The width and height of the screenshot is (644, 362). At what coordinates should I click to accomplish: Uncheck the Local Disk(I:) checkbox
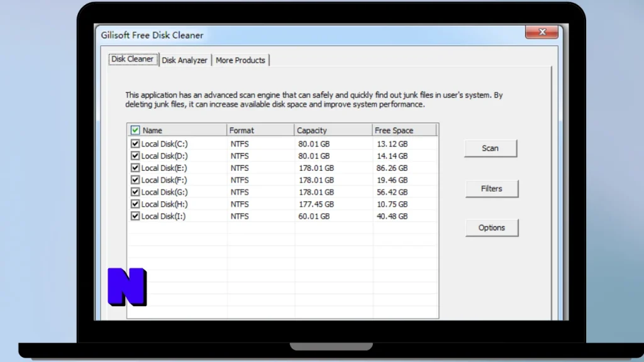tap(135, 216)
